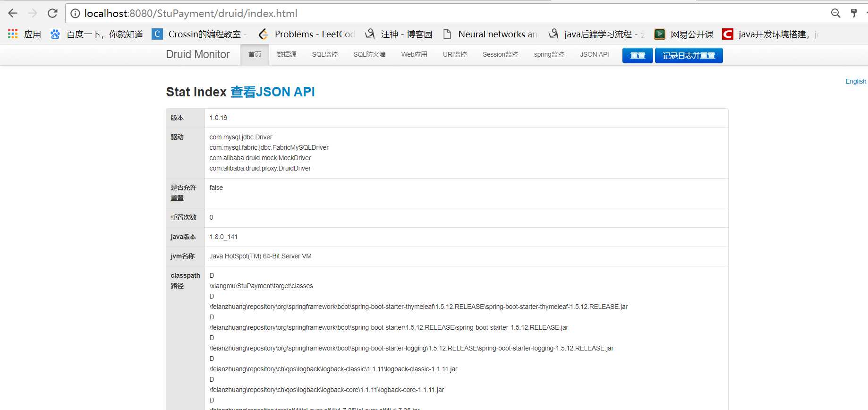The width and height of the screenshot is (868, 410).
Task: Select the version value 1.0.19
Action: click(218, 118)
